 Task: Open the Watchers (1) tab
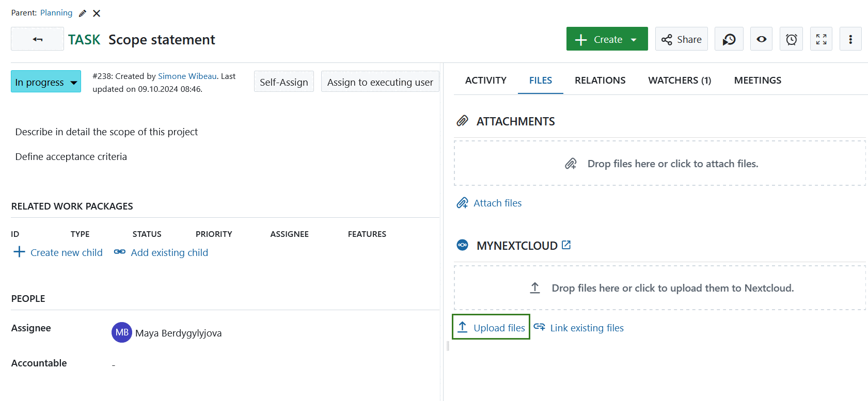680,81
